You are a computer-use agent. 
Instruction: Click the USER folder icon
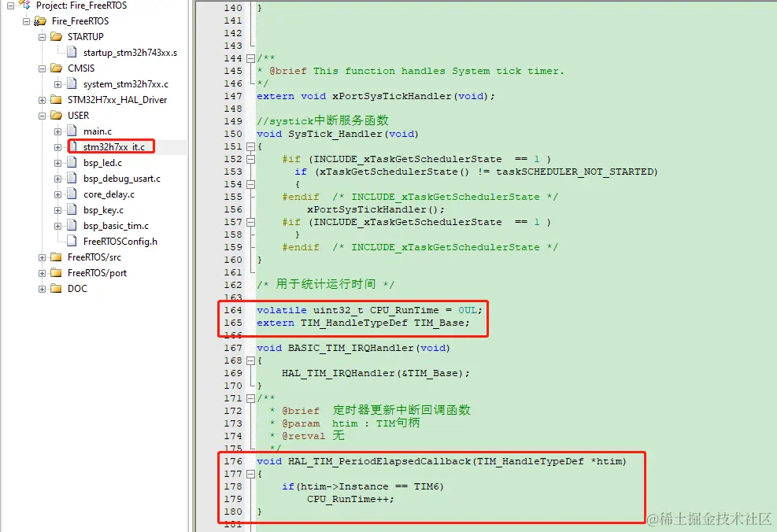point(57,116)
